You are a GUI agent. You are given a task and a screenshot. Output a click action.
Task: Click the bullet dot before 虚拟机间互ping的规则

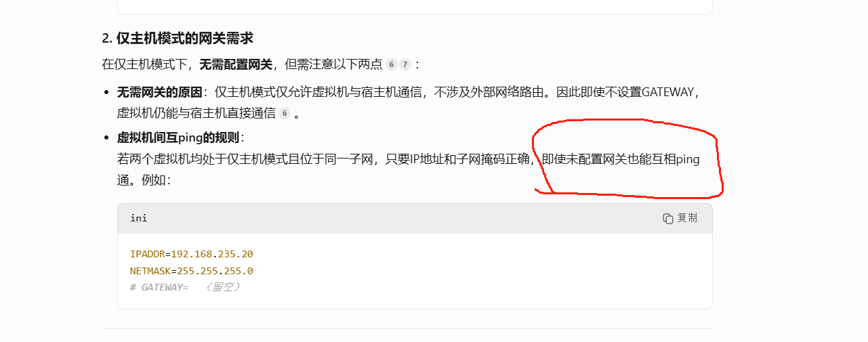coord(106,137)
